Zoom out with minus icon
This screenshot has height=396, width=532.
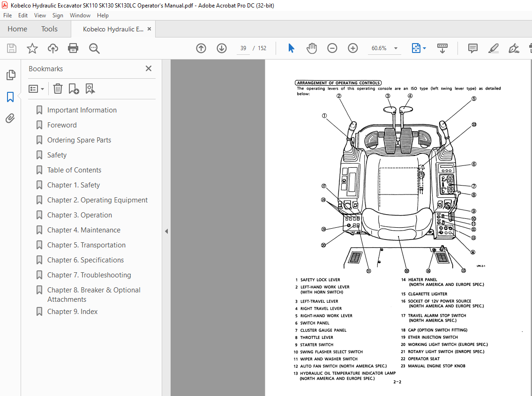tap(332, 48)
